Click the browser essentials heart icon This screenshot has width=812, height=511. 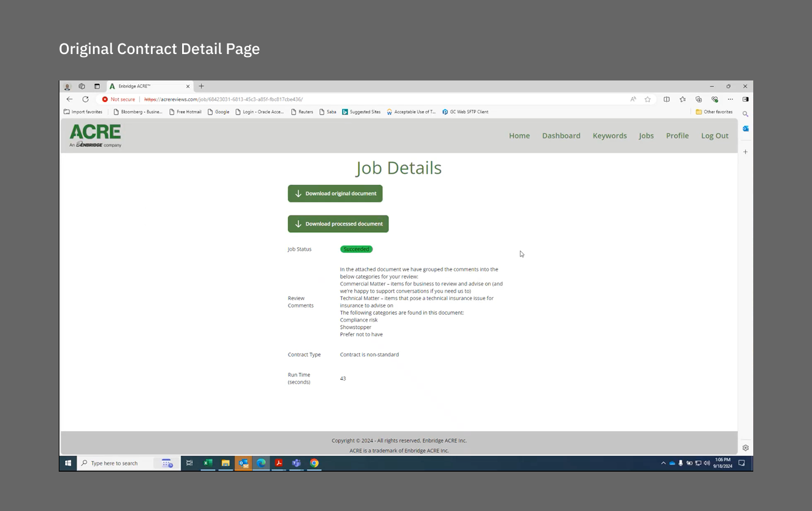714,99
